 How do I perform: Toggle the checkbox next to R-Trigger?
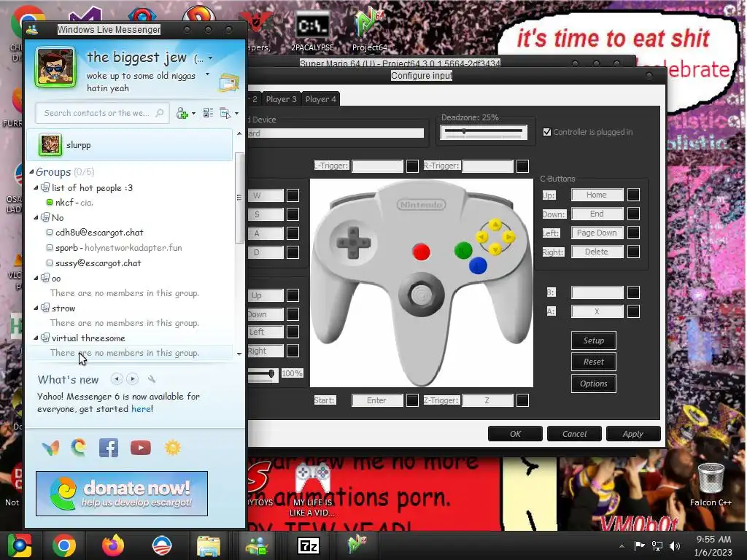tap(522, 166)
